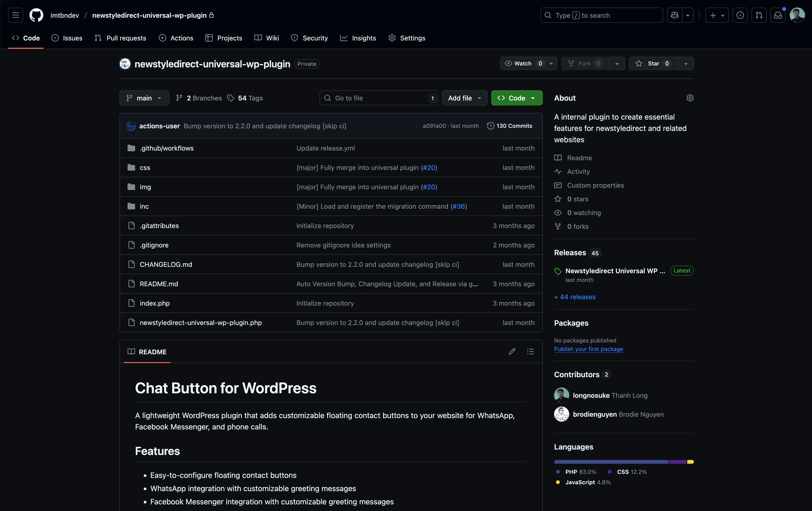The image size is (812, 511).
Task: Open the Add file dropdown
Action: (x=464, y=98)
